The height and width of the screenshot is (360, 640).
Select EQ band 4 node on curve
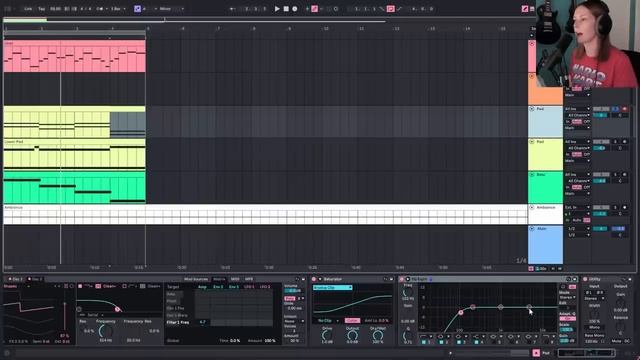click(x=529, y=307)
